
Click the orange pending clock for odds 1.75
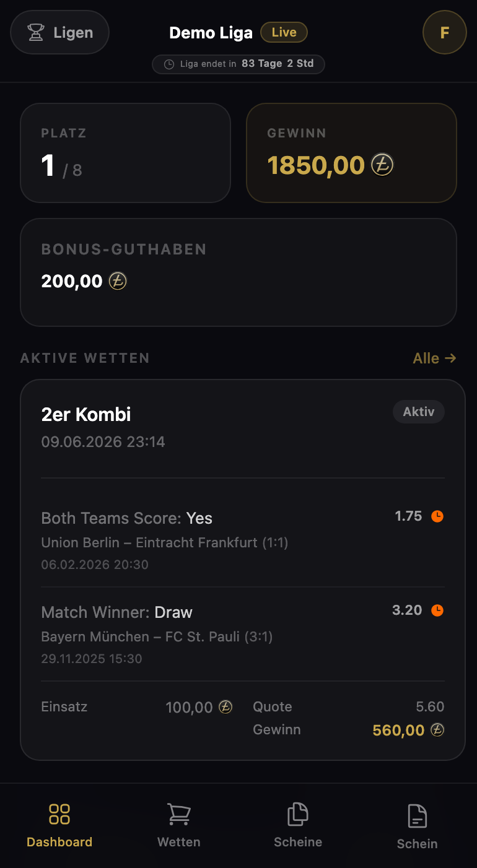click(x=437, y=516)
